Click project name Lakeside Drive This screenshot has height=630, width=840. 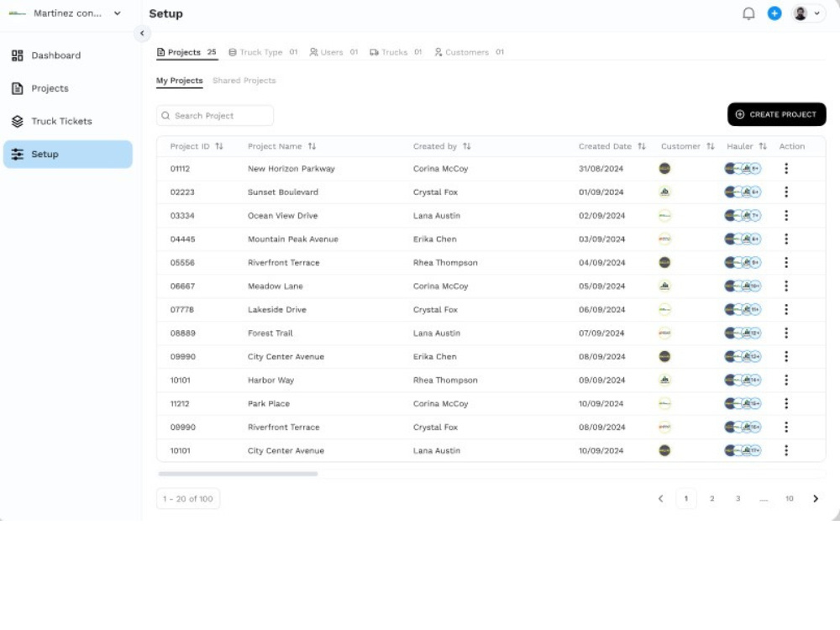277,310
